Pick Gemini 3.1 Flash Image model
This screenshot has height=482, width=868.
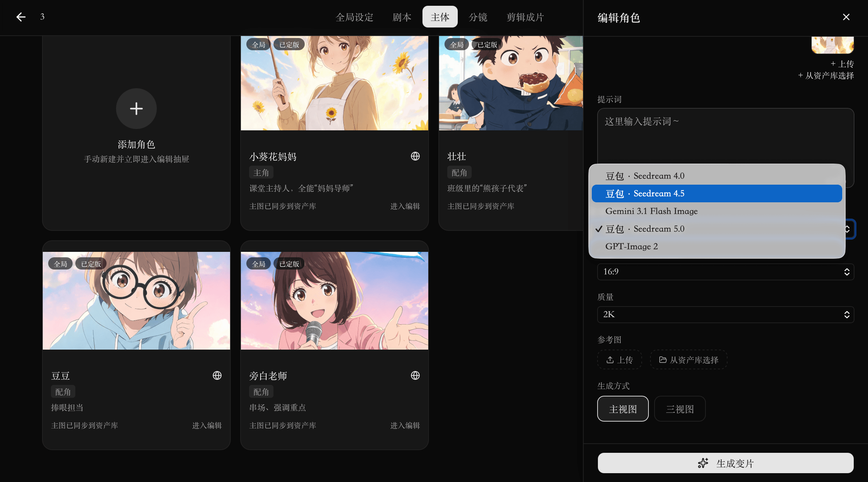tap(717, 211)
